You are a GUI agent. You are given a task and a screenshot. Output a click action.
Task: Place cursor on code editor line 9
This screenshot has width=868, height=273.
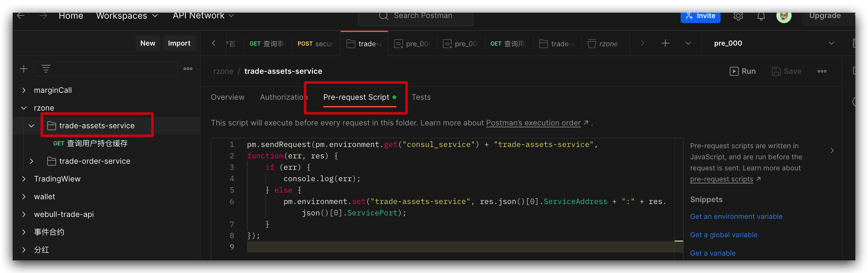(465, 247)
